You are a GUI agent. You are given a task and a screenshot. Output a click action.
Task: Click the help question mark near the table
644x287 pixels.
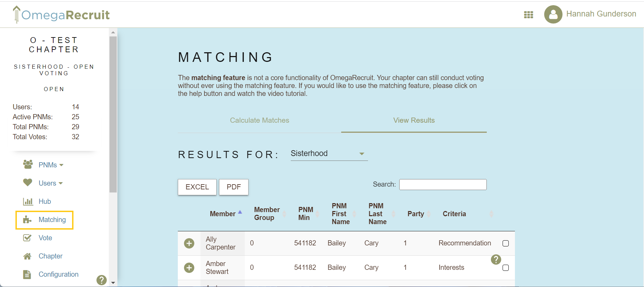496,260
